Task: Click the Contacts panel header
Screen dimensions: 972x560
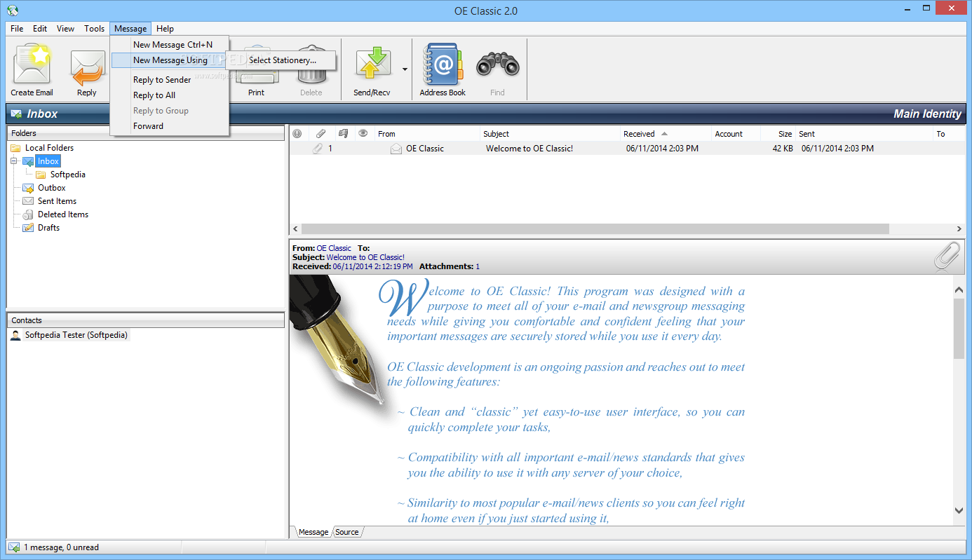Action: coord(146,320)
